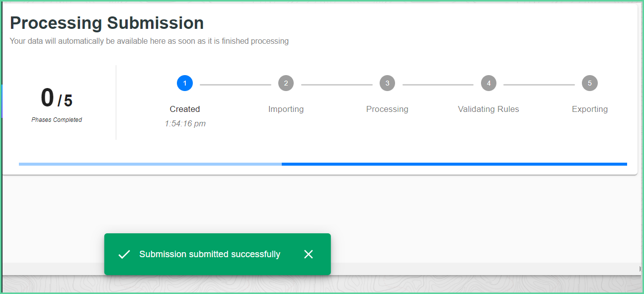Click the Exporting step label
644x294 pixels.
click(x=590, y=109)
